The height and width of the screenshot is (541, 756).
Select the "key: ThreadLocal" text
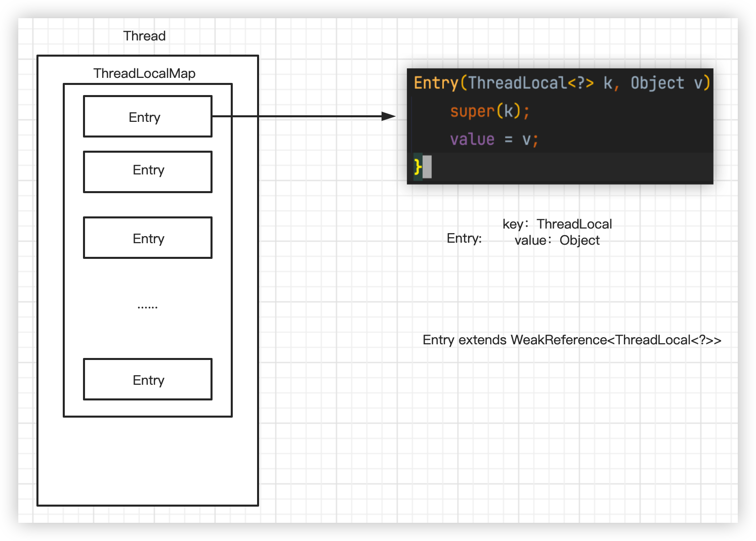557,224
